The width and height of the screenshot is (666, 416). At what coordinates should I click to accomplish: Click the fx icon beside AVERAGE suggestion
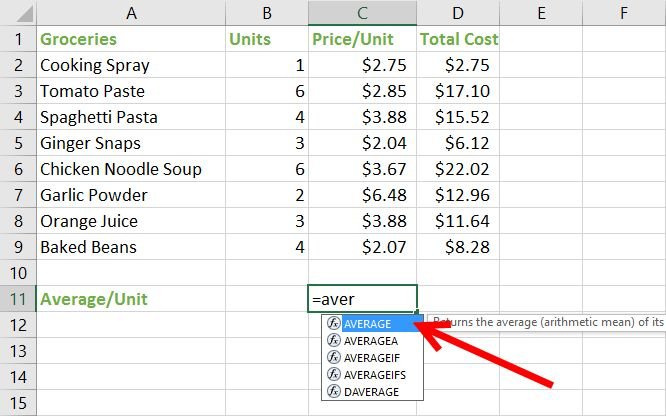[334, 323]
